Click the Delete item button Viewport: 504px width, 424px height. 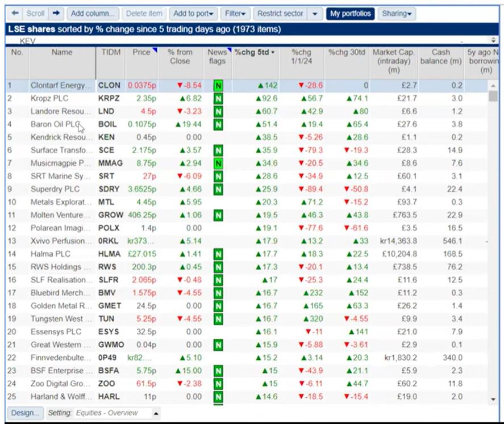[144, 14]
